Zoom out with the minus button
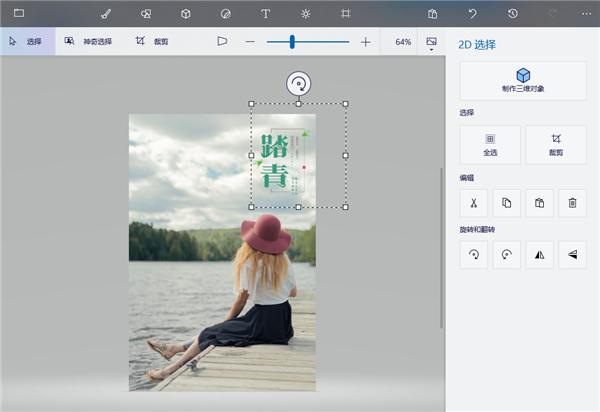Image resolution: width=600 pixels, height=412 pixels. [250, 42]
